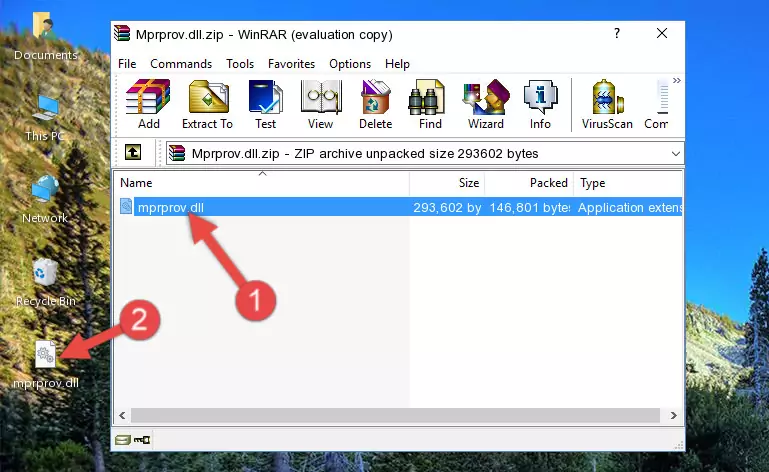Click the disk drive status bar icon
Screen dimensions: 769x472
123,440
